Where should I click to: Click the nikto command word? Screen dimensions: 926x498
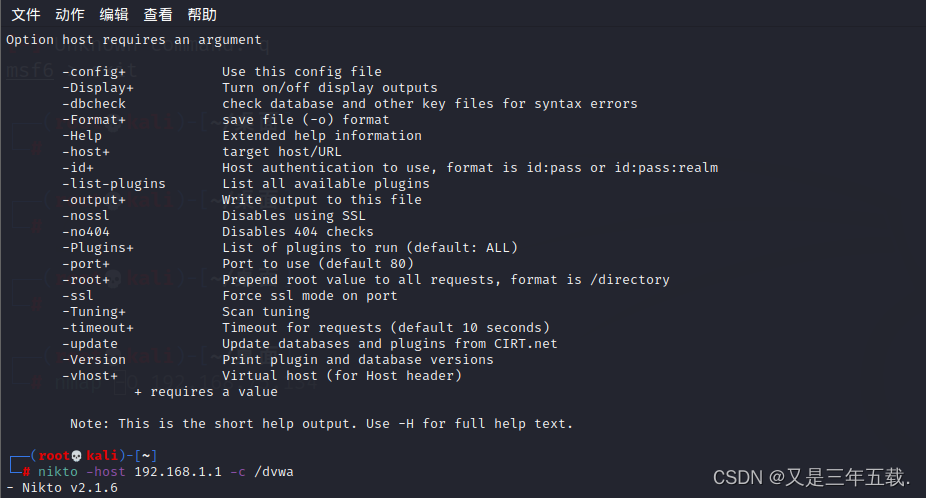click(x=58, y=471)
